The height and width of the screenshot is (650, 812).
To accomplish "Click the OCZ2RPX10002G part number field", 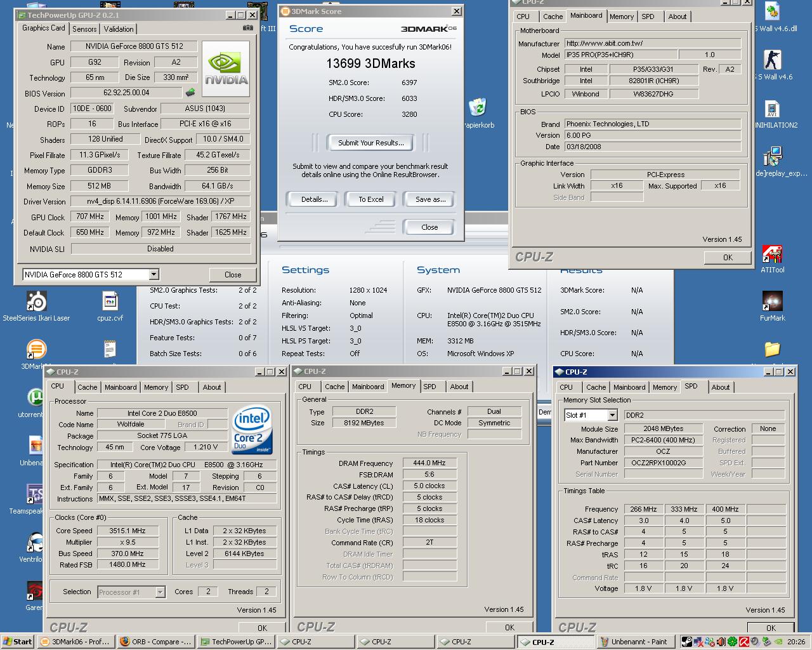I will pos(662,463).
